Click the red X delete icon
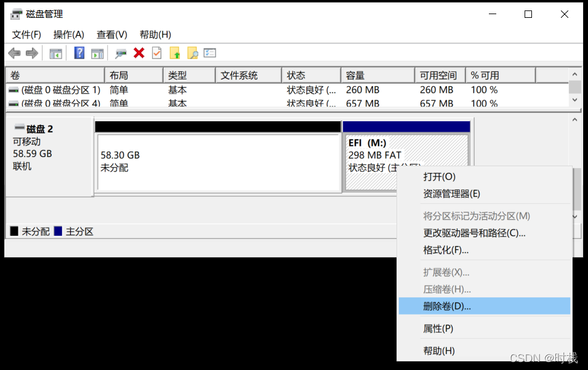This screenshot has width=588, height=370. 139,53
